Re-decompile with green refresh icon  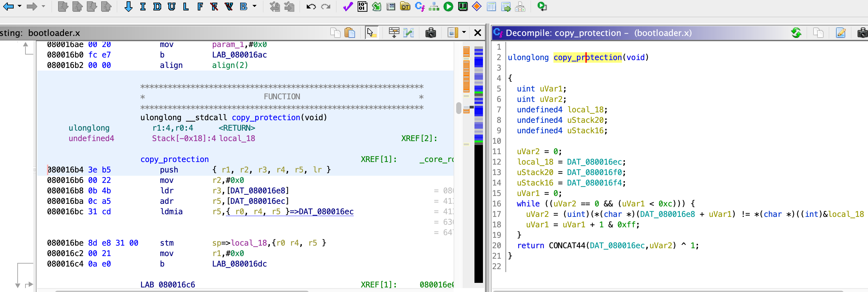click(x=796, y=33)
